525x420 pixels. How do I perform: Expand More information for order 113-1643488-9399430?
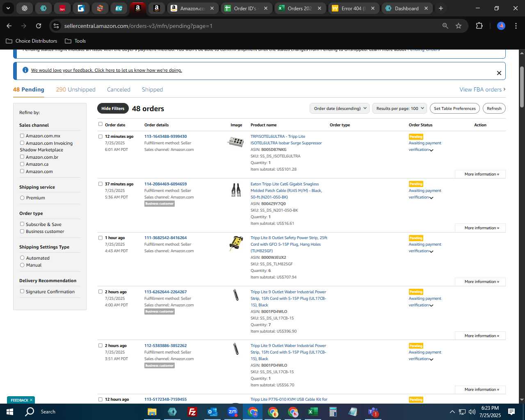coord(480,174)
